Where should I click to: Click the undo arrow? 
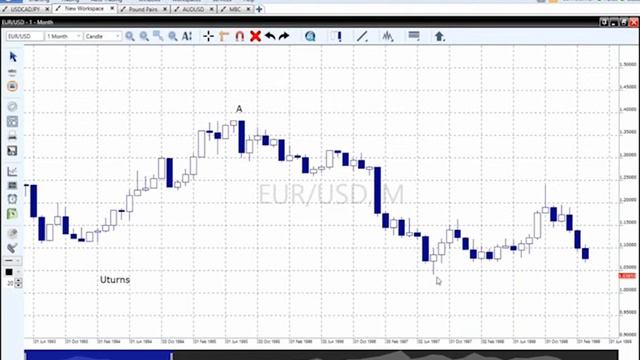pyautogui.click(x=270, y=36)
